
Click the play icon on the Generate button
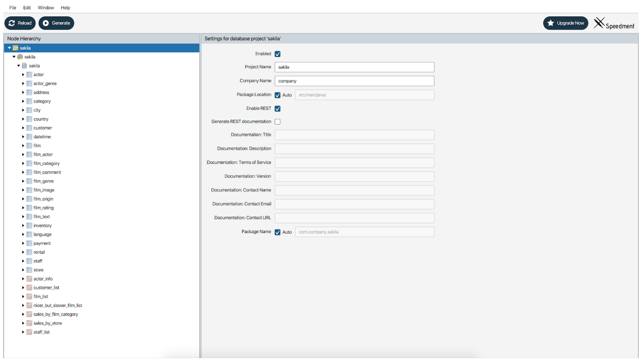coord(45,23)
